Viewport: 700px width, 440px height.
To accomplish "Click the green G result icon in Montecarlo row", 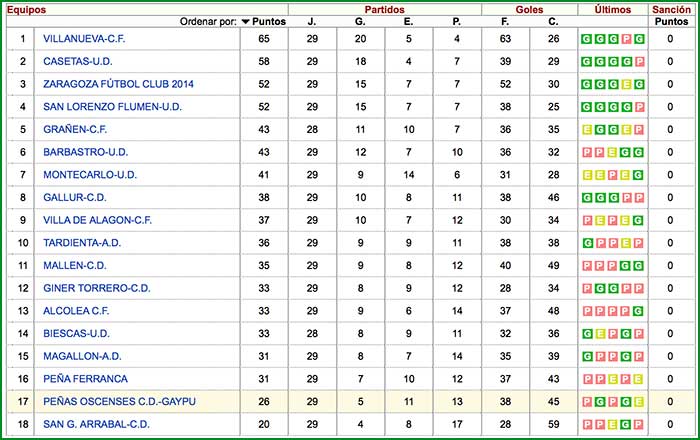I will tap(638, 175).
